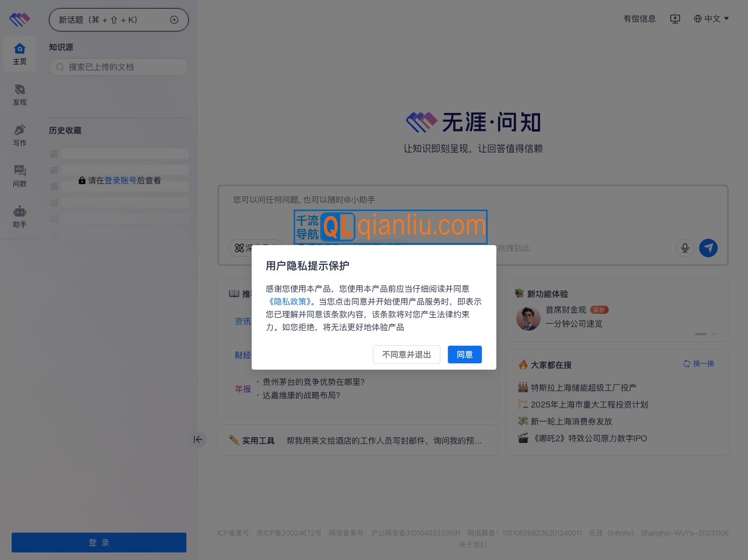Click the 搜索已上传的文档 search field
Image resolution: width=748 pixels, height=560 pixels.
pyautogui.click(x=119, y=67)
